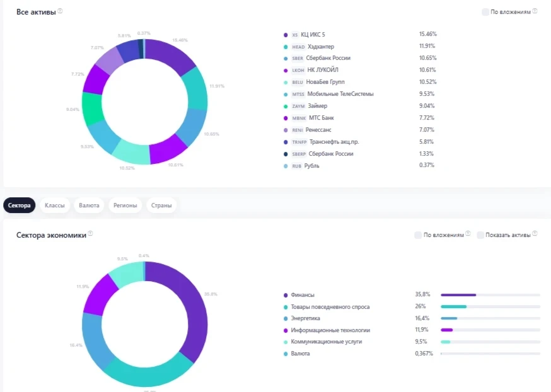Open info icon beside Показать активы

(535, 233)
